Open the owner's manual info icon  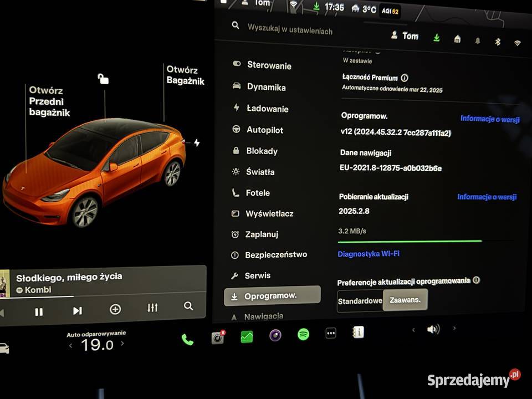(x=358, y=332)
